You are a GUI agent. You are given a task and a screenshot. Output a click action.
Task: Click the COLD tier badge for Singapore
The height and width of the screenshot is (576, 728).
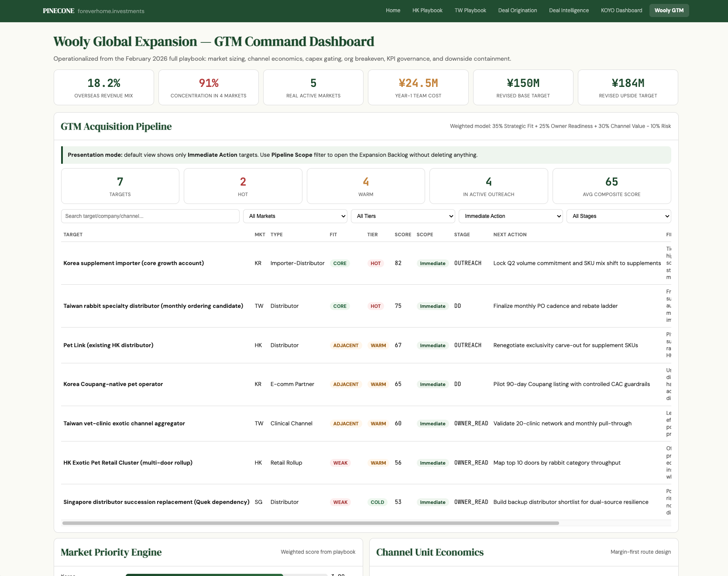[x=377, y=502]
